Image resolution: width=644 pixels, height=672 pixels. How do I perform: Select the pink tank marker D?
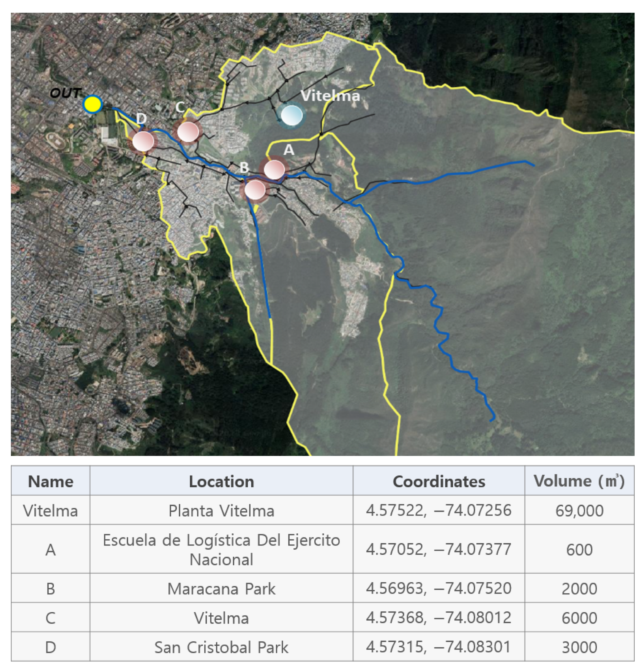tap(143, 141)
